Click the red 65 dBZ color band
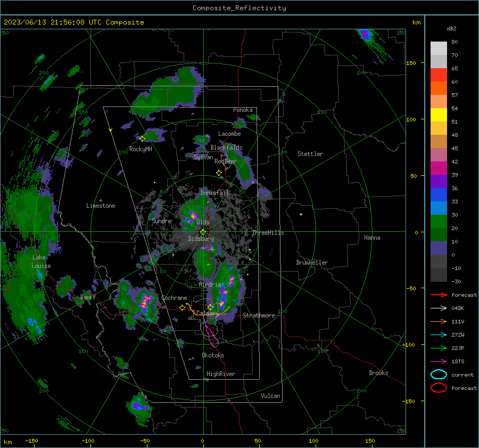 439,75
